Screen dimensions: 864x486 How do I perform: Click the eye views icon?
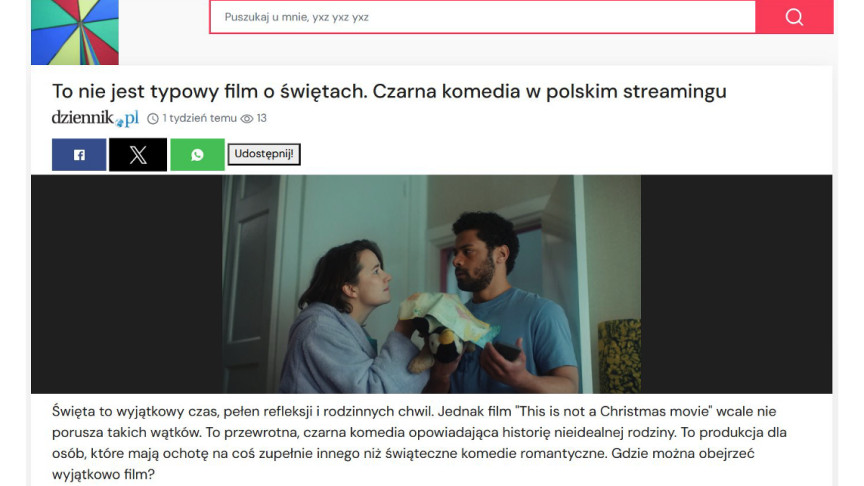click(x=247, y=118)
